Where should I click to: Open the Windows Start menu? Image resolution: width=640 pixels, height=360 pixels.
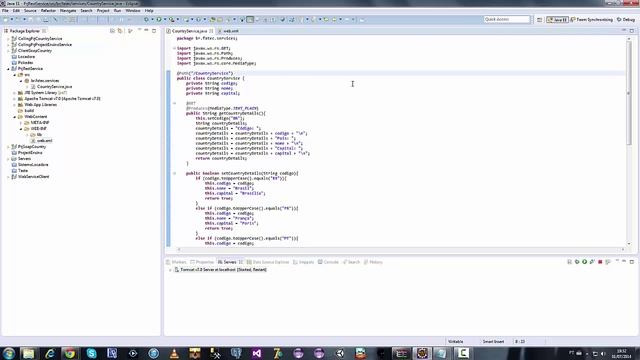click(9, 353)
